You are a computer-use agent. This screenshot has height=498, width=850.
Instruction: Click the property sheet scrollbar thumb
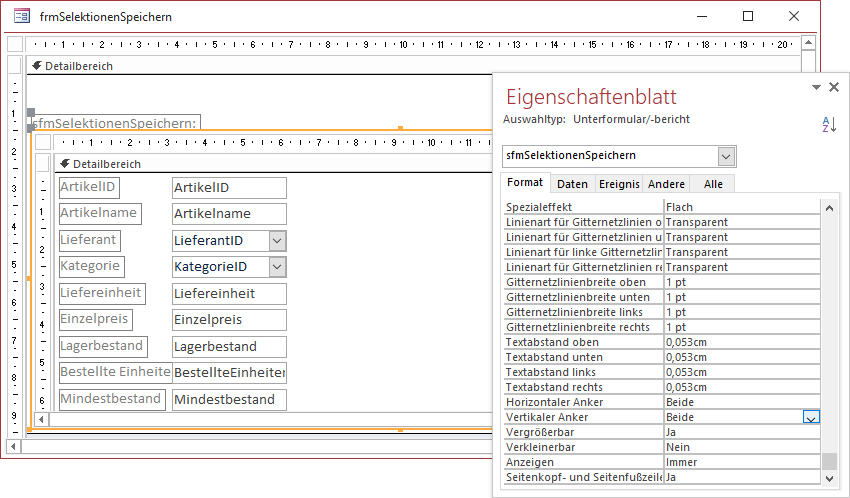[829, 461]
